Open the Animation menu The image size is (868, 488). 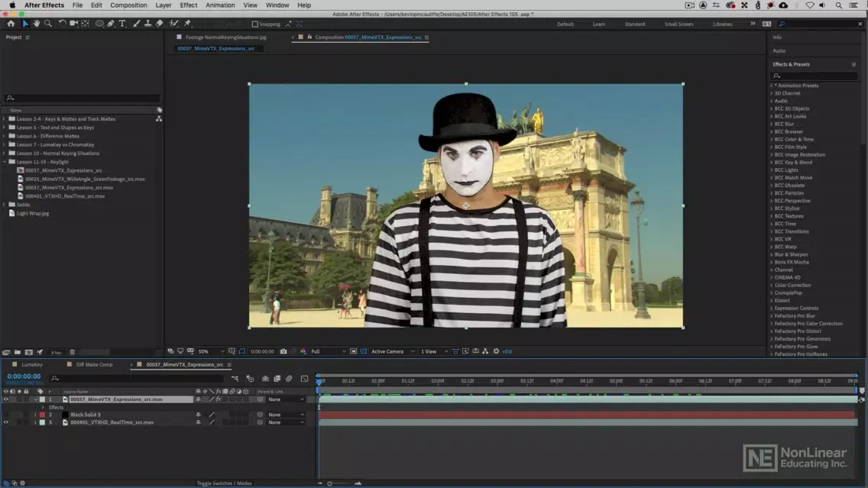[x=220, y=5]
